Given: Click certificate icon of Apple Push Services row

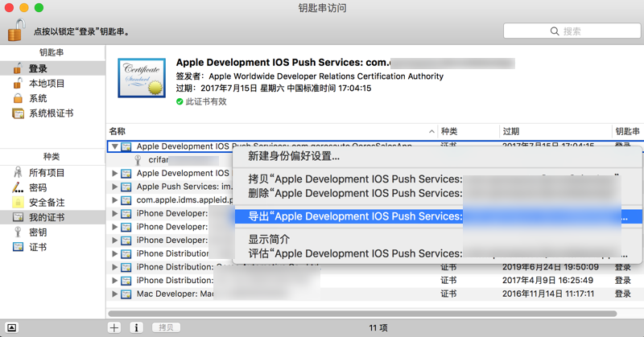Looking at the screenshot, I should click(x=126, y=187).
